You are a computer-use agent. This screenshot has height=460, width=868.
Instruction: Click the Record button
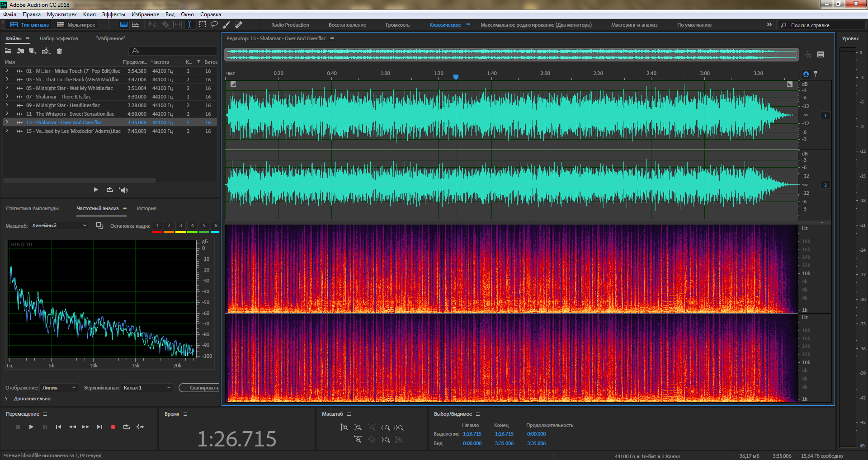(113, 427)
